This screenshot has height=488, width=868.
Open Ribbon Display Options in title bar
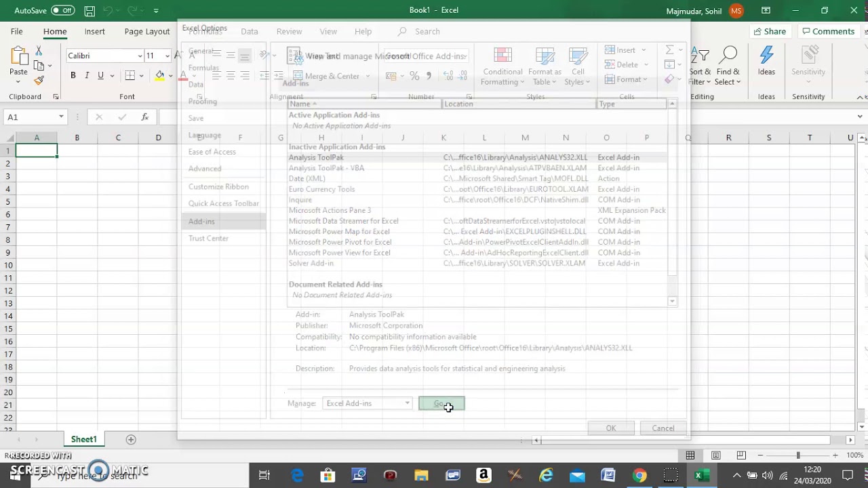[766, 10]
